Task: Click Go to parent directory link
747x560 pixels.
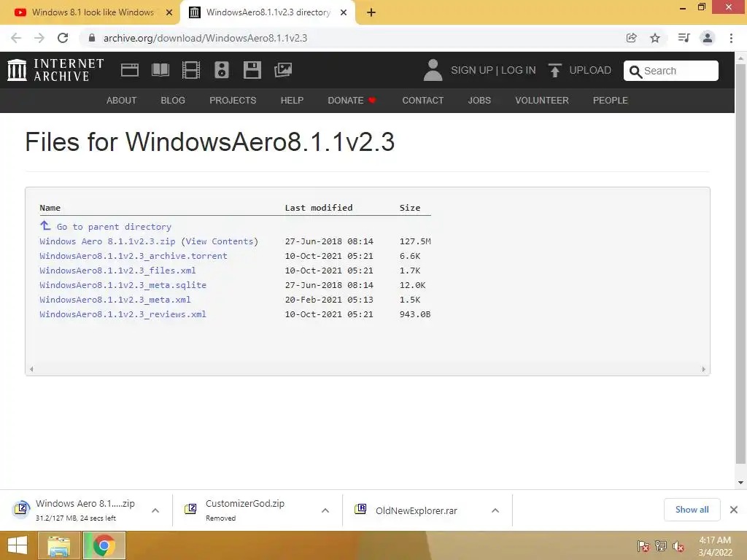Action: point(114,227)
